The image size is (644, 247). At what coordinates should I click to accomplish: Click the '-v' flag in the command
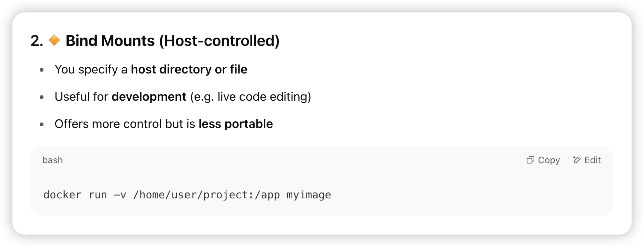(x=120, y=195)
